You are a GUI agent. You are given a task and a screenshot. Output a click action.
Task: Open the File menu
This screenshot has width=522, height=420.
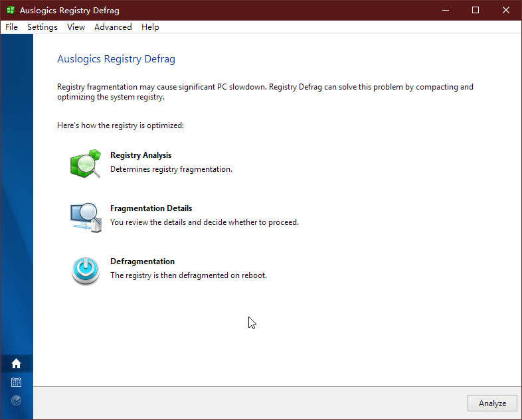11,27
